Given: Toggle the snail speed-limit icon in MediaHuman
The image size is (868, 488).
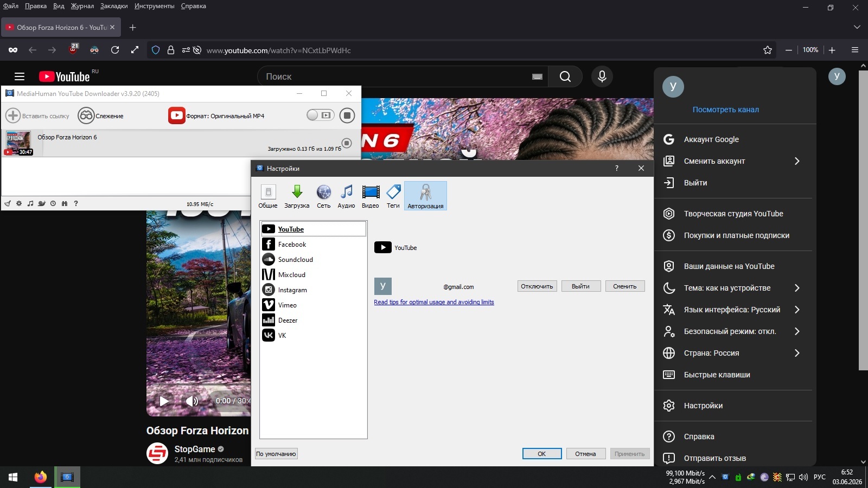Looking at the screenshot, I should [42, 204].
